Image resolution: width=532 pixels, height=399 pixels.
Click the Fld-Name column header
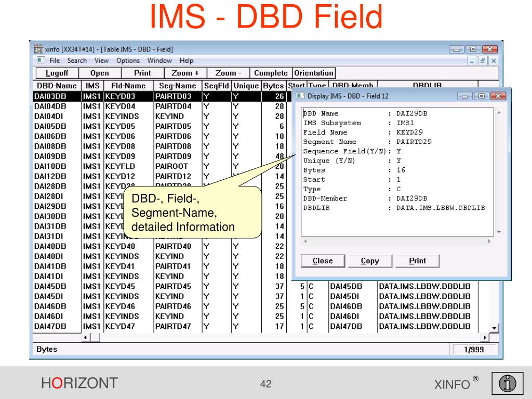[x=128, y=86]
